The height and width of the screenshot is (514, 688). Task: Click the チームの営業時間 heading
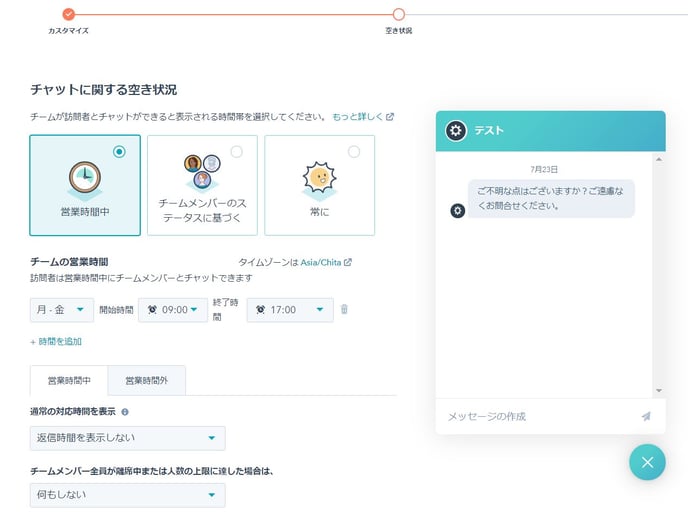click(x=69, y=262)
